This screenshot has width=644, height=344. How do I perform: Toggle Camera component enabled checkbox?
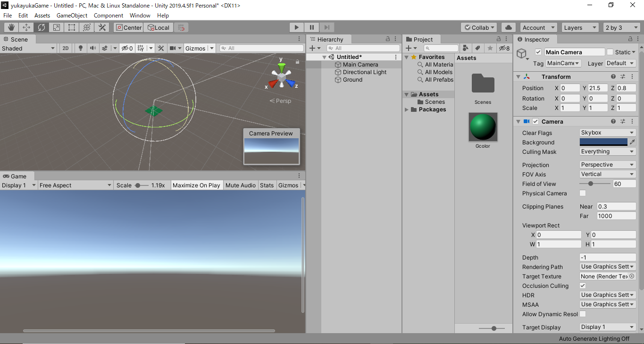535,121
